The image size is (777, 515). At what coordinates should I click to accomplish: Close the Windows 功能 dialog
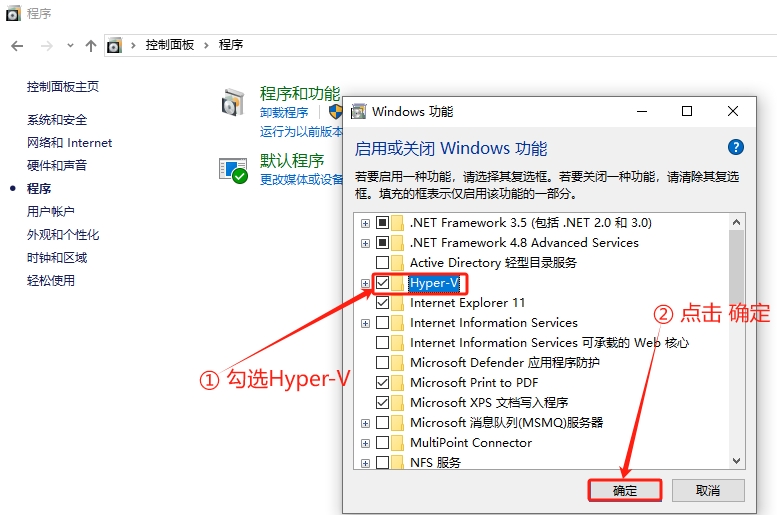(732, 112)
